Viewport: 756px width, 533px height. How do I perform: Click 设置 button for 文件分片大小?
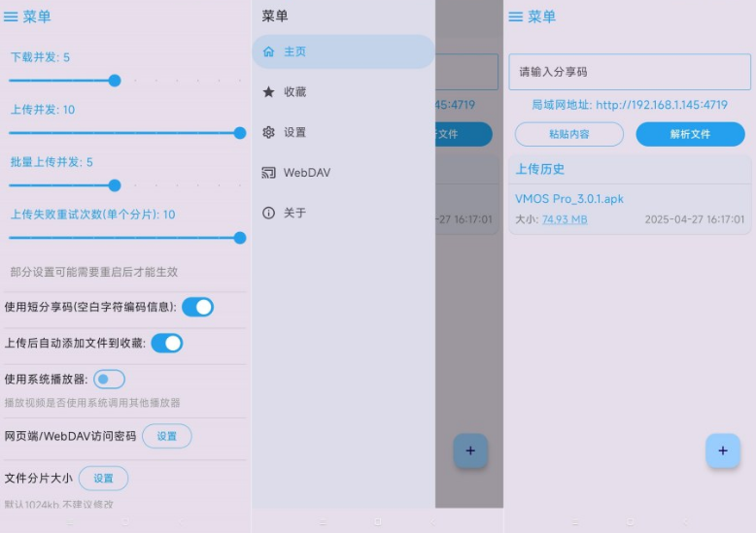point(103,478)
